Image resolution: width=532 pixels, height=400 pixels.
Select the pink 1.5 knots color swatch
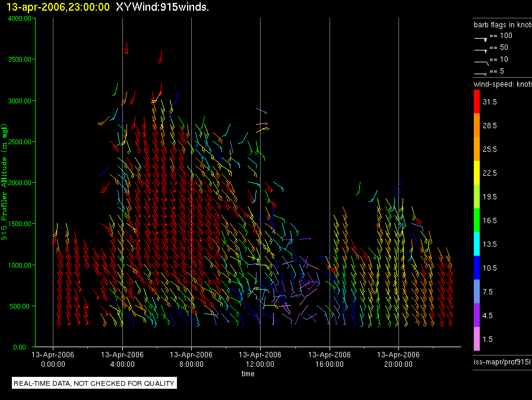tap(477, 339)
